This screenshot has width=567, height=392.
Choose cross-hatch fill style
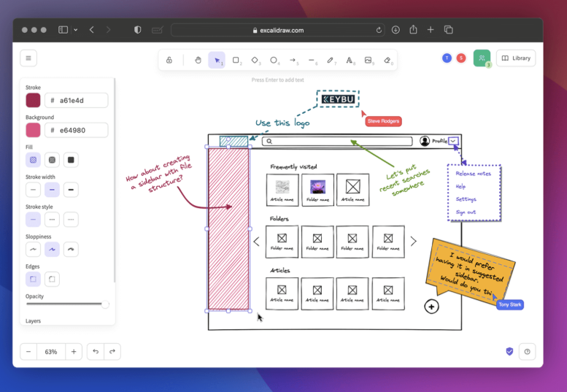pos(52,160)
